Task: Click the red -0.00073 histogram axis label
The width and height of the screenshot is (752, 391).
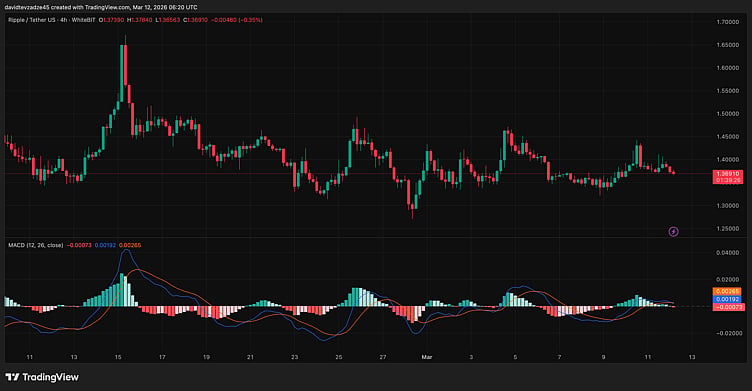Action: pos(728,307)
